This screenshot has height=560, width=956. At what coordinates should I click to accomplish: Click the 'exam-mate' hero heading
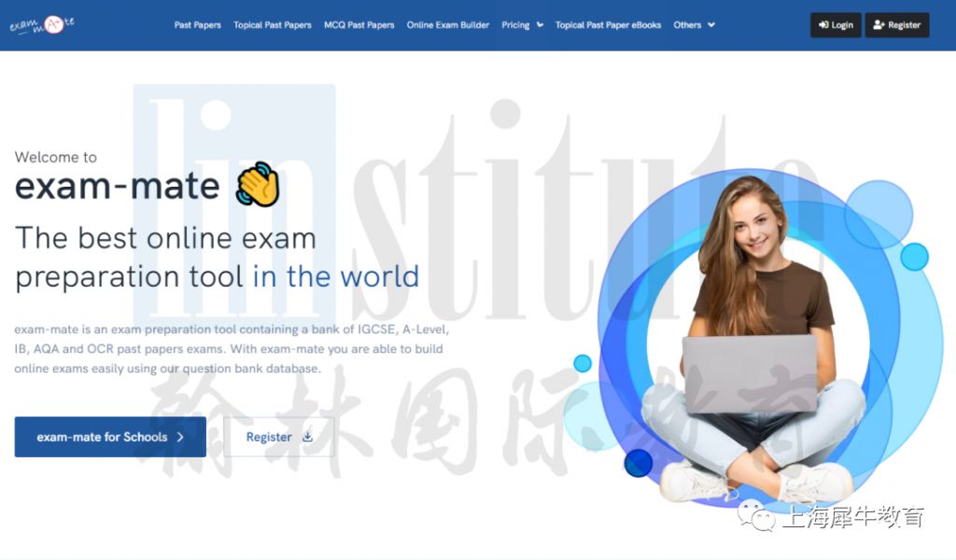click(117, 185)
